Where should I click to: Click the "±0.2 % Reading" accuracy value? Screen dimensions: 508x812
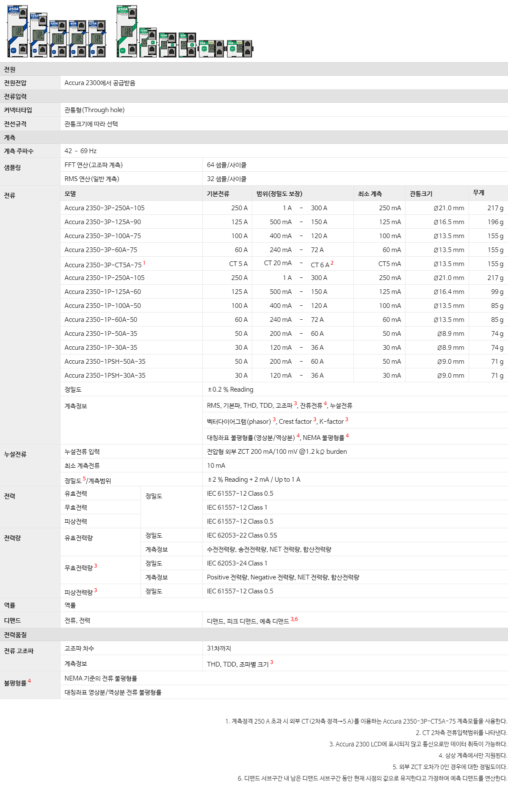[x=230, y=390]
